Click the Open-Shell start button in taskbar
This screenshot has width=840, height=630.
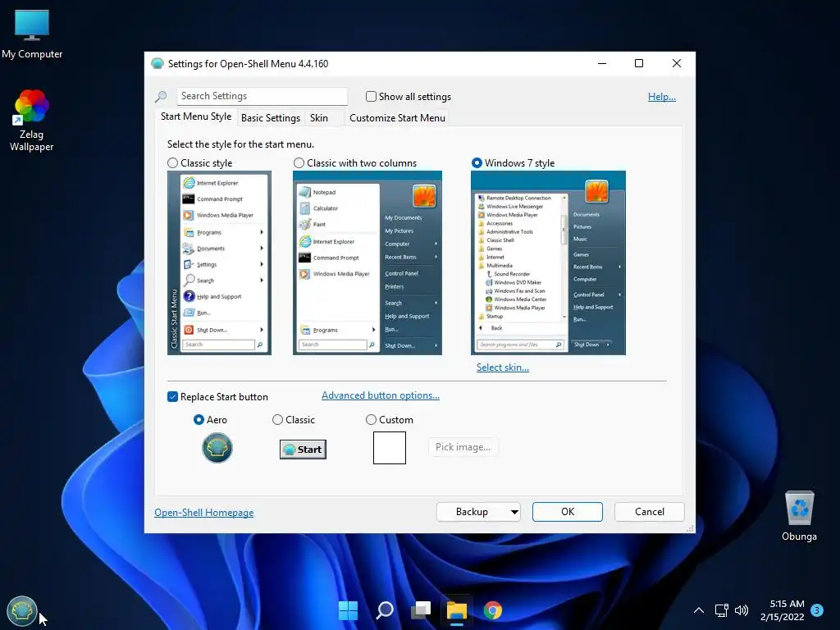(22, 610)
